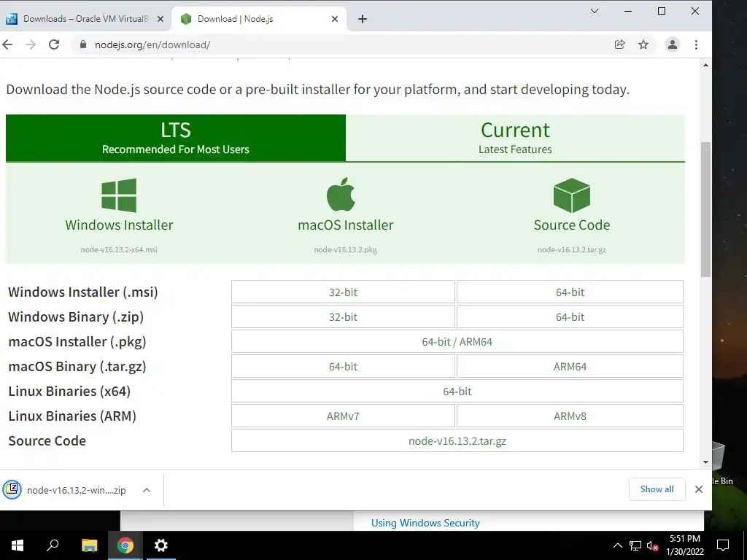Download node-v16.13.2.tar.gz source code
This screenshot has width=747, height=560.
(x=457, y=440)
